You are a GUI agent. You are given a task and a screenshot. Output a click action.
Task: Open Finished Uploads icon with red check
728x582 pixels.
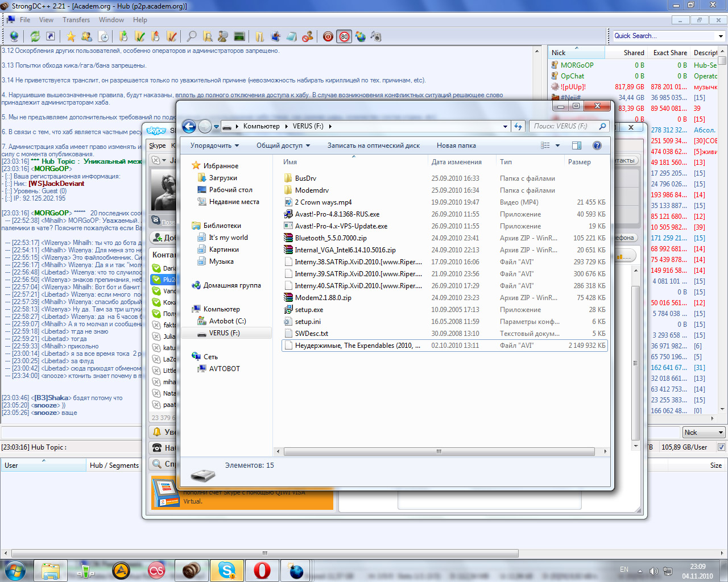pyautogui.click(x=171, y=36)
